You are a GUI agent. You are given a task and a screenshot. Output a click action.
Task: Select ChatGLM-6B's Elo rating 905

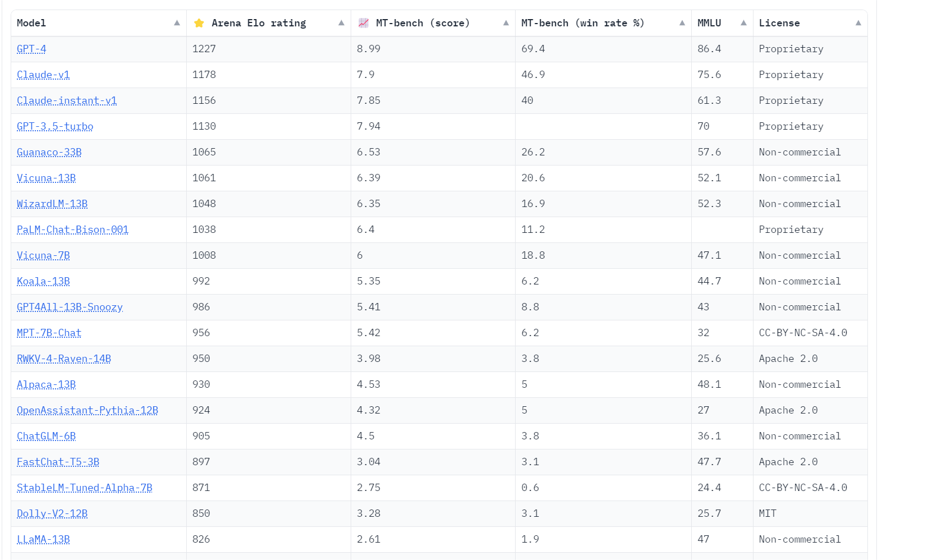pos(201,436)
